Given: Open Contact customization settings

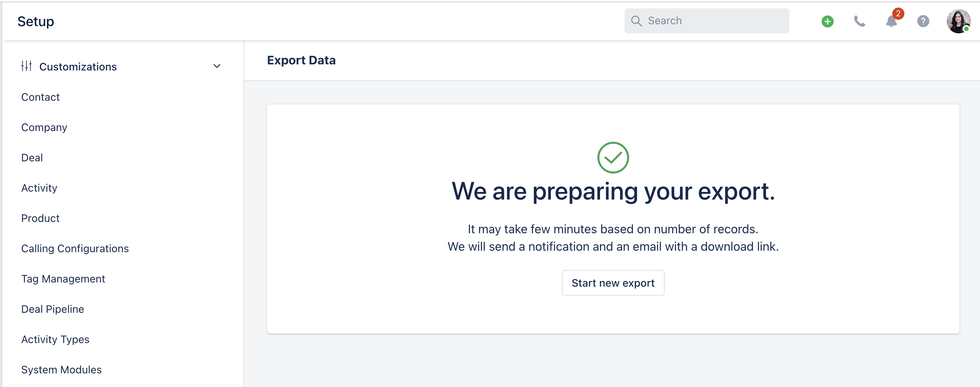Looking at the screenshot, I should 40,97.
